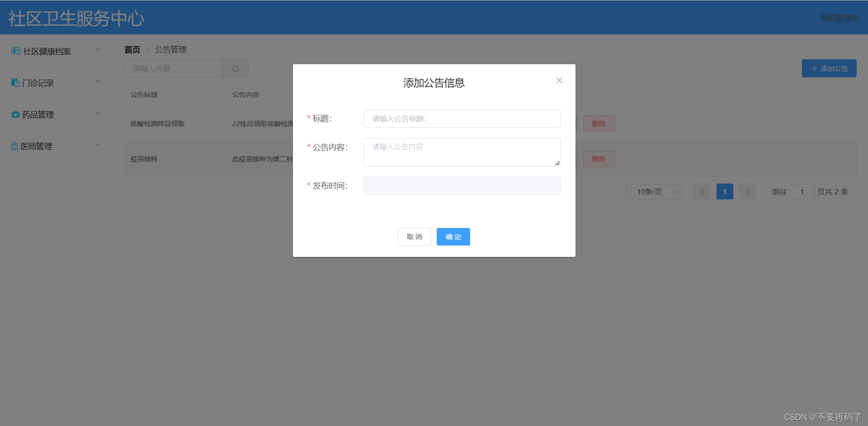Click the 发布时间 field

coord(462,186)
